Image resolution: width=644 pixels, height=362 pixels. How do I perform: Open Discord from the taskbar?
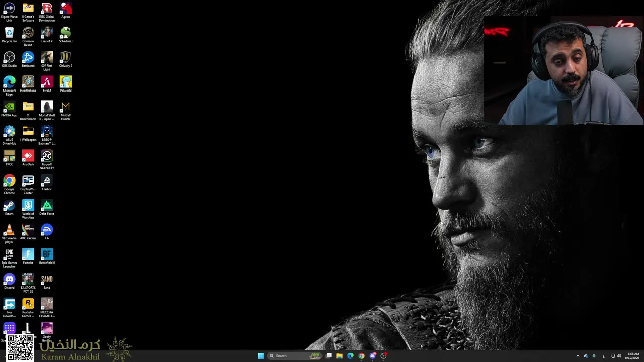[373, 356]
